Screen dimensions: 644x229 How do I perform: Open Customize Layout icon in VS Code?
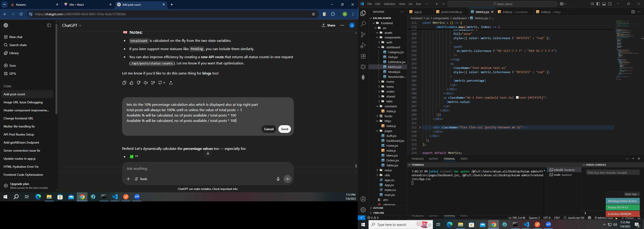tap(592, 4)
